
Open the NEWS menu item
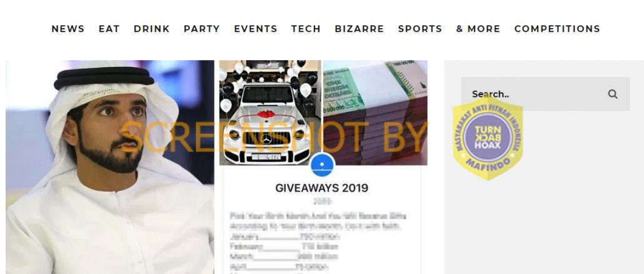point(68,29)
